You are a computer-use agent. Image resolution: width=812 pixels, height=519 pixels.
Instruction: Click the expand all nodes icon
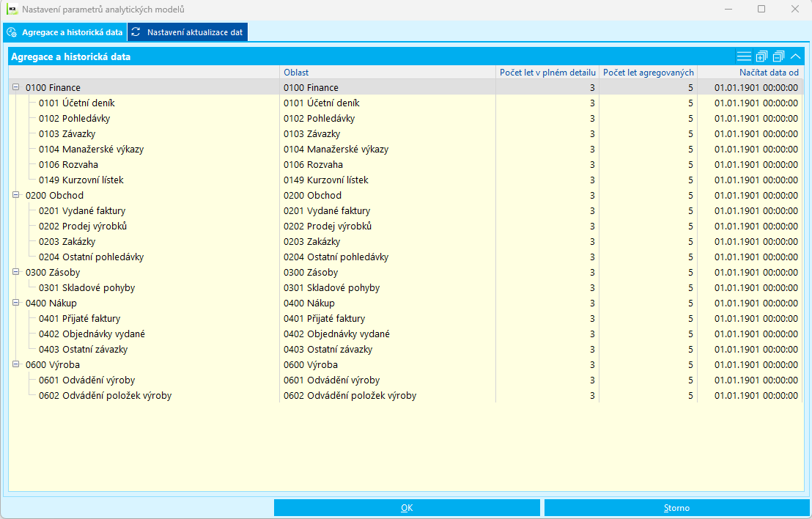coord(761,56)
